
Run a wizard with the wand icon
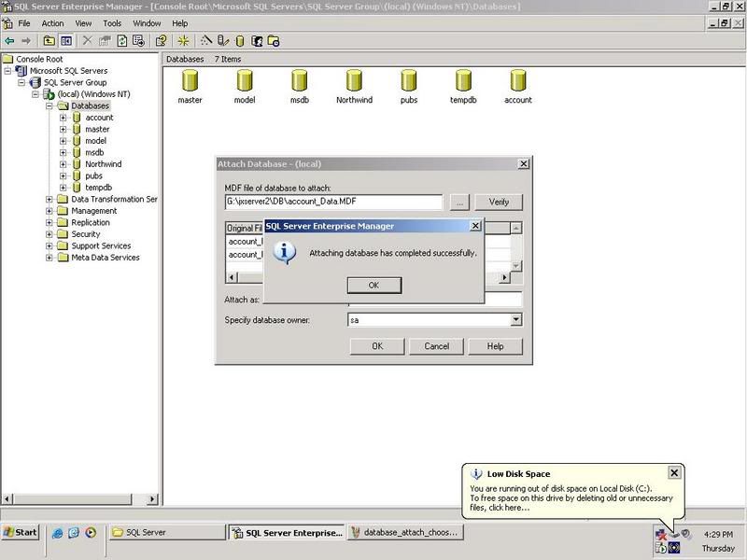(206, 41)
